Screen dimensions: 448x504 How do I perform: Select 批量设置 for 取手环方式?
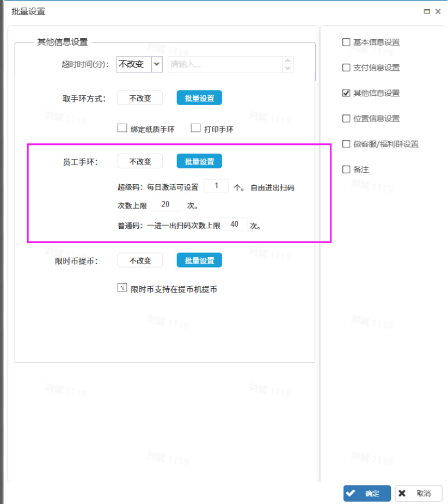point(199,99)
